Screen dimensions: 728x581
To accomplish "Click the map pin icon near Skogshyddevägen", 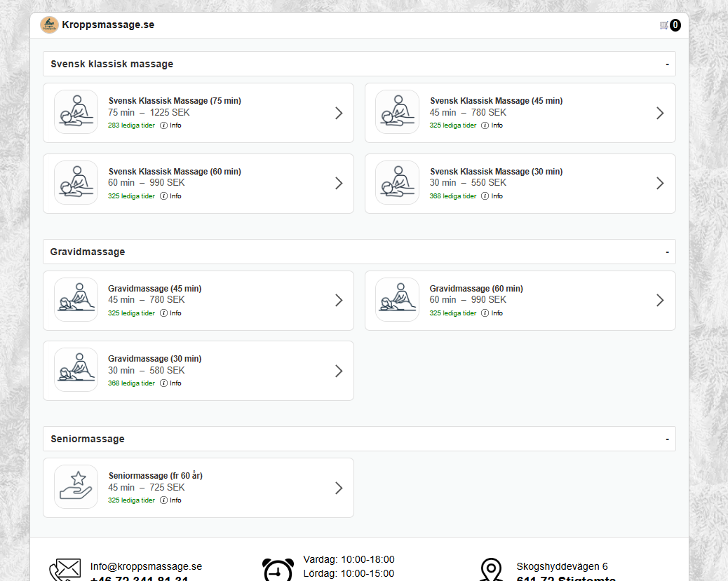I will 491,569.
